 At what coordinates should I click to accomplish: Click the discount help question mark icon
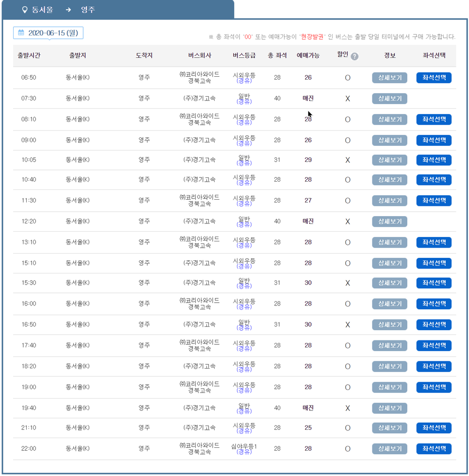point(354,56)
